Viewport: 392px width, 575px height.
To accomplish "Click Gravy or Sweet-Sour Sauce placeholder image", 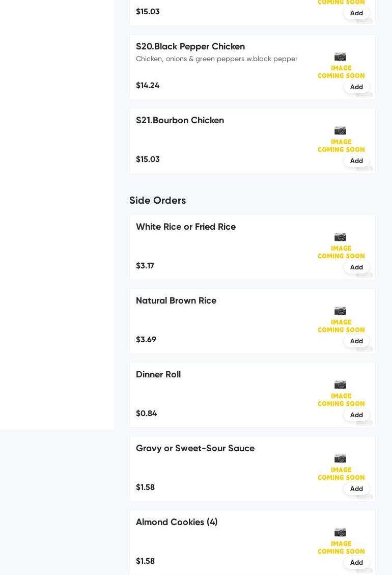I will point(341,468).
